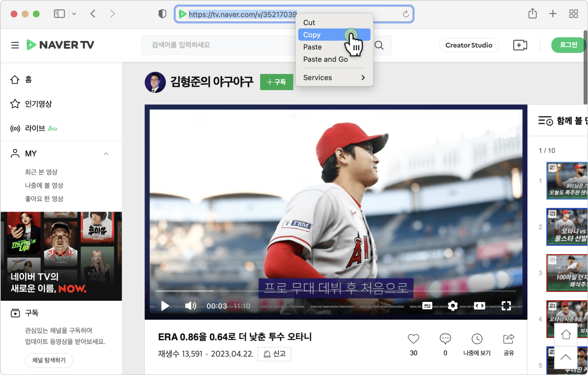The width and height of the screenshot is (588, 375).
Task: Click the video upload camera icon
Action: pyautogui.click(x=520, y=45)
